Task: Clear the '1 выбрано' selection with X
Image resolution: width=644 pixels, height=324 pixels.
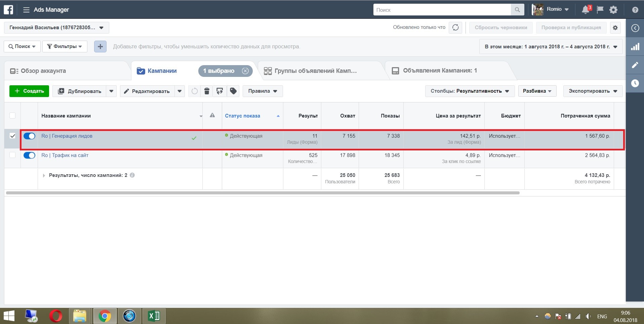Action: tap(245, 71)
